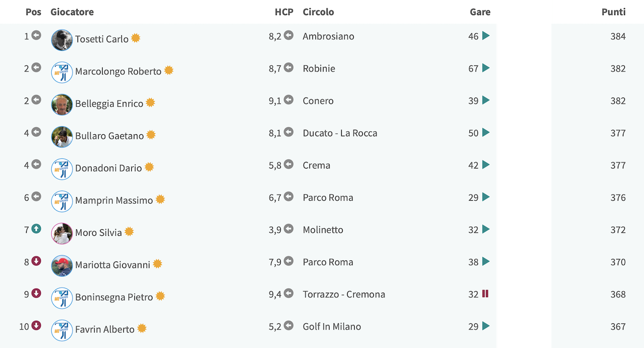Click the gold star badge beside Moro Silvia

129,231
